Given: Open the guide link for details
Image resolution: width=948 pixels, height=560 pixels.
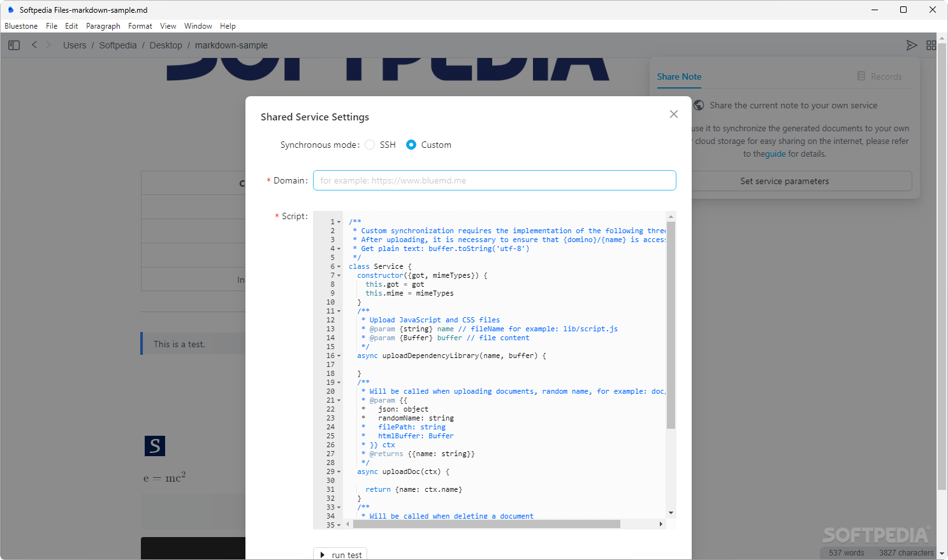Looking at the screenshot, I should tap(775, 154).
